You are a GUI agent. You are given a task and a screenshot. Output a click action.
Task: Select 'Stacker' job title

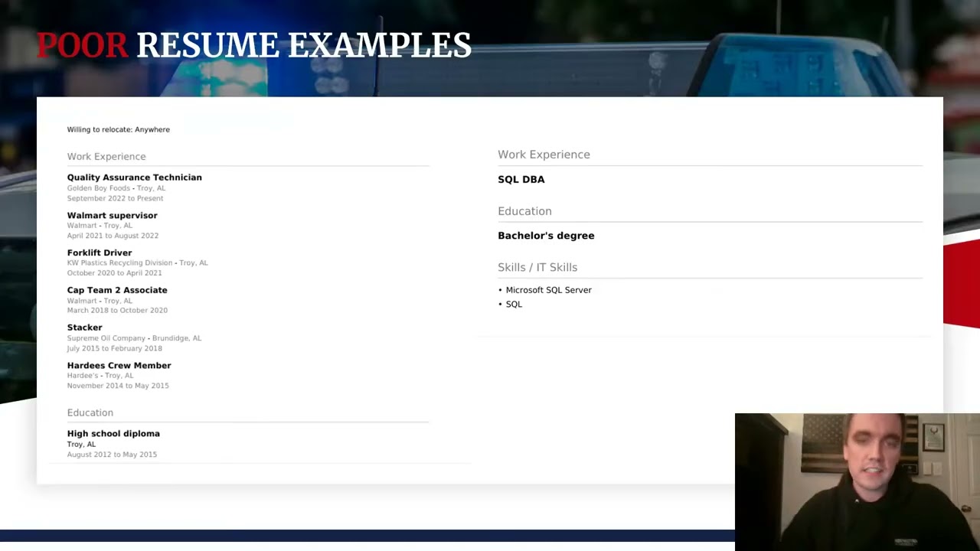pos(84,328)
